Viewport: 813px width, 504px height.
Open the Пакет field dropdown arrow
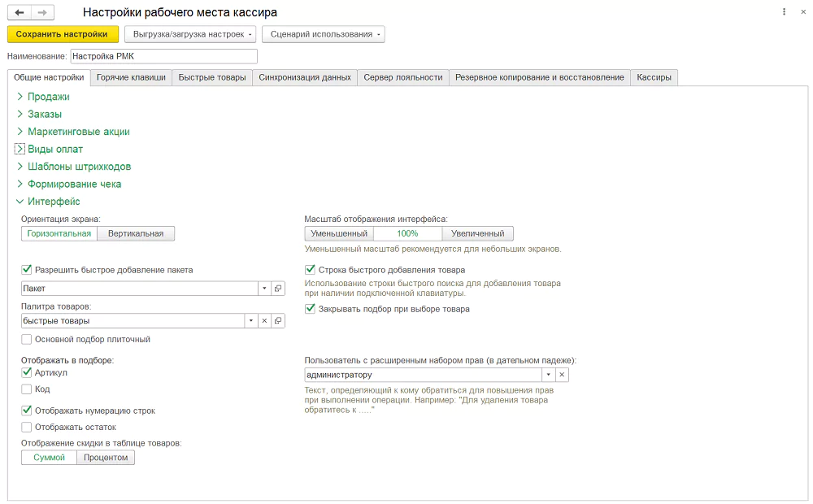264,289
